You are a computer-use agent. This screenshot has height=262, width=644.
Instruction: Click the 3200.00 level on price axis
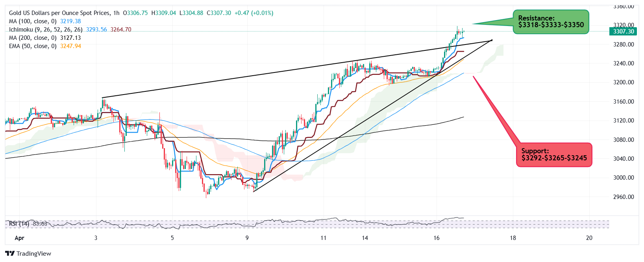(624, 82)
